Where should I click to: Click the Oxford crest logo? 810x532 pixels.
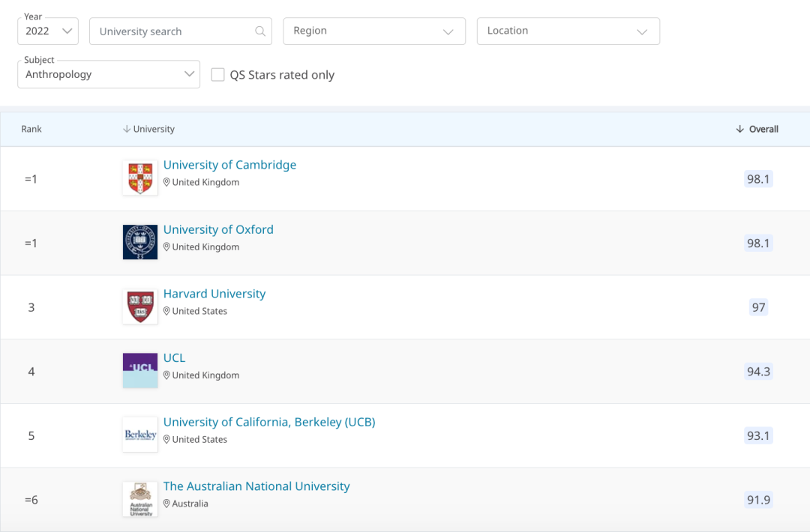(x=140, y=242)
